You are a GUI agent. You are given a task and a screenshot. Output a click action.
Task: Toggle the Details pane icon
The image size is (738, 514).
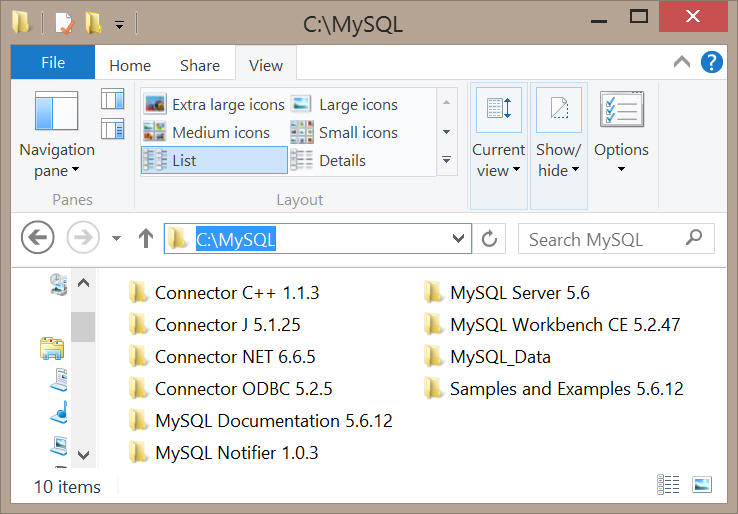112,128
